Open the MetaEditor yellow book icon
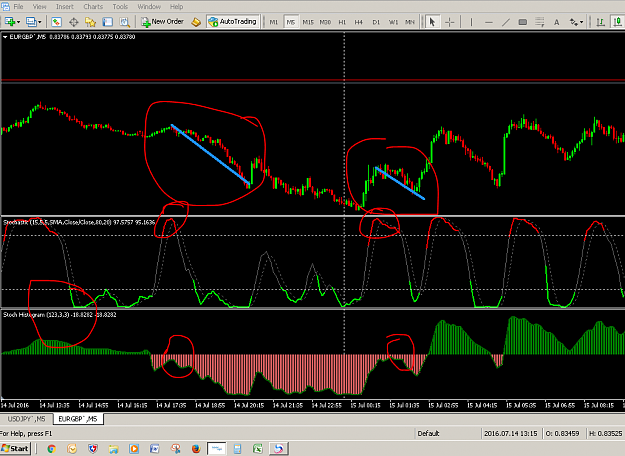Screen dimensions: 625x456 pyautogui.click(x=196, y=22)
